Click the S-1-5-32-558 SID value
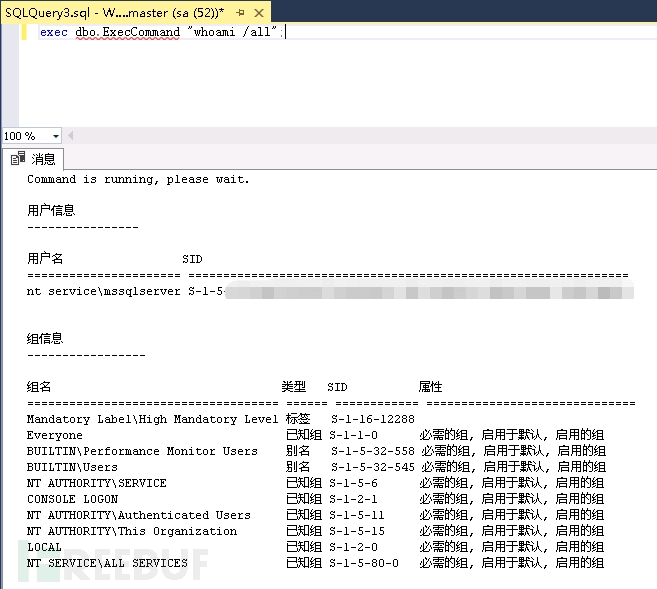 [x=372, y=451]
